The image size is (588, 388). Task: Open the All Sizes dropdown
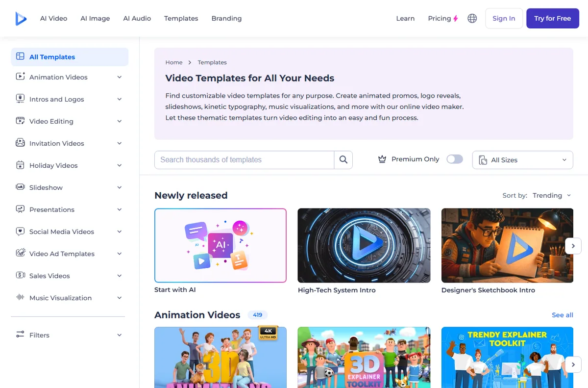[522, 160]
